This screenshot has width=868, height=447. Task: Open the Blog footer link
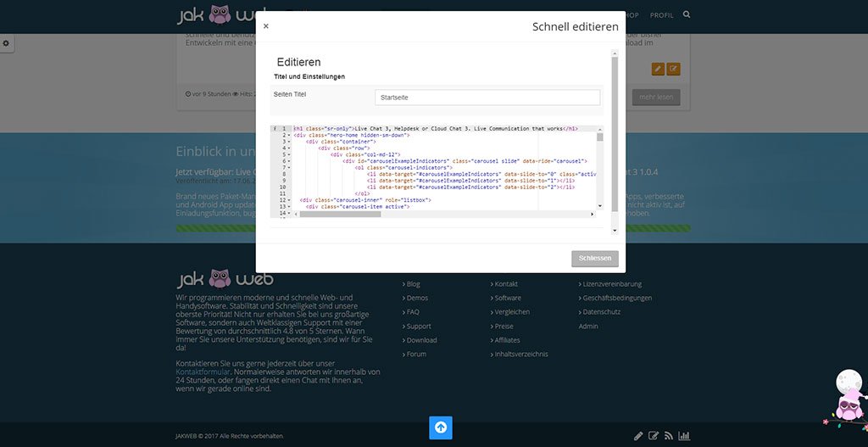click(413, 284)
